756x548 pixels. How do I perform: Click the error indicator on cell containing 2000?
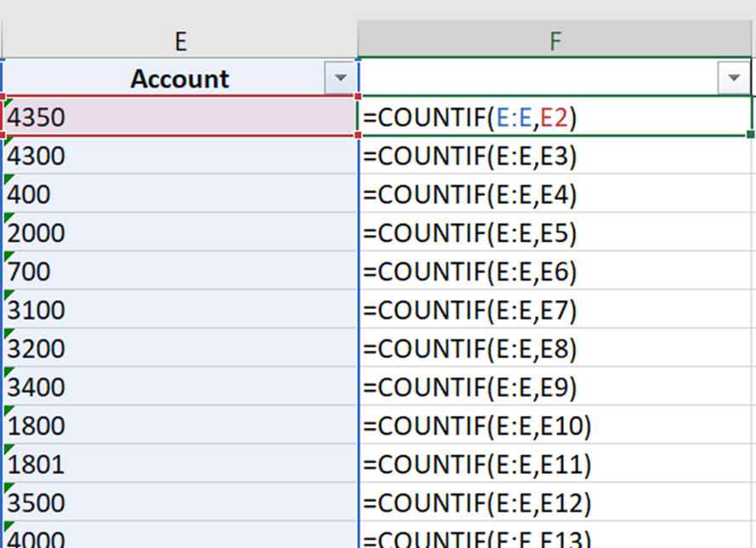[x=7, y=218]
